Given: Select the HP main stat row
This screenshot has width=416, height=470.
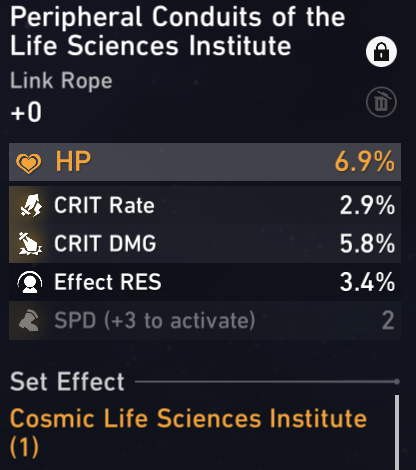Looking at the screenshot, I should click(205, 162).
